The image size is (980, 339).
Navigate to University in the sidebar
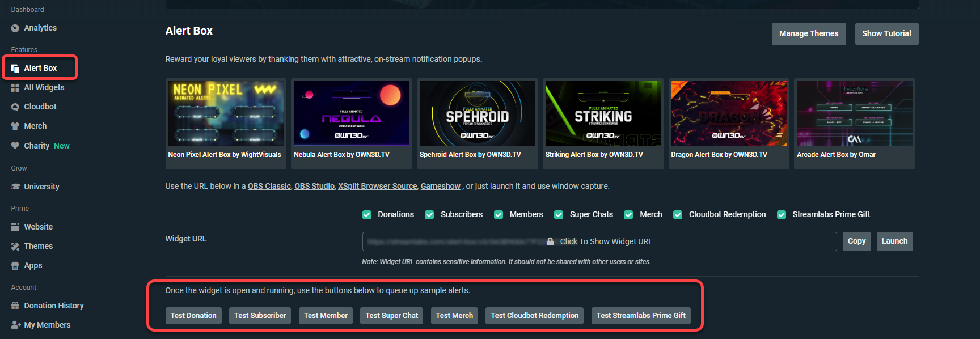(41, 187)
